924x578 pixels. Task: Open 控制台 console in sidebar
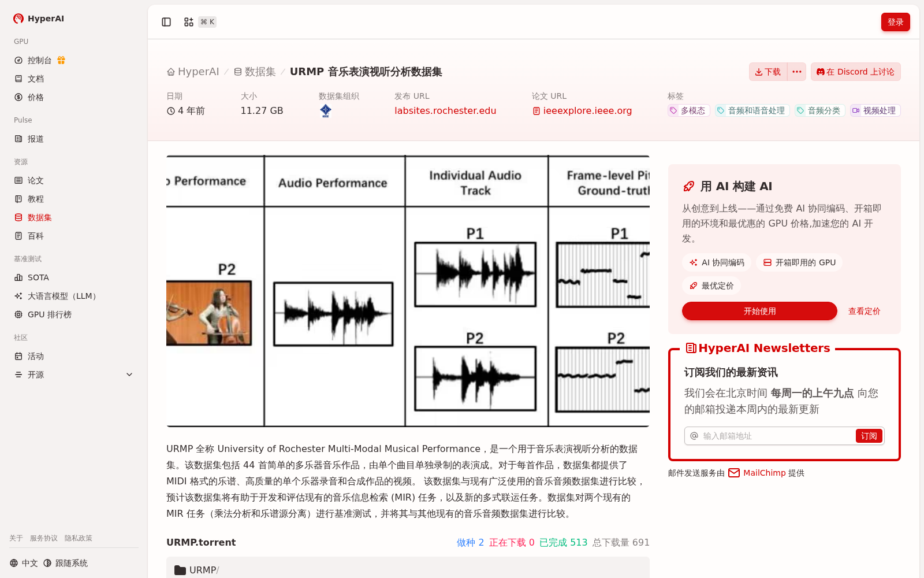(x=39, y=60)
